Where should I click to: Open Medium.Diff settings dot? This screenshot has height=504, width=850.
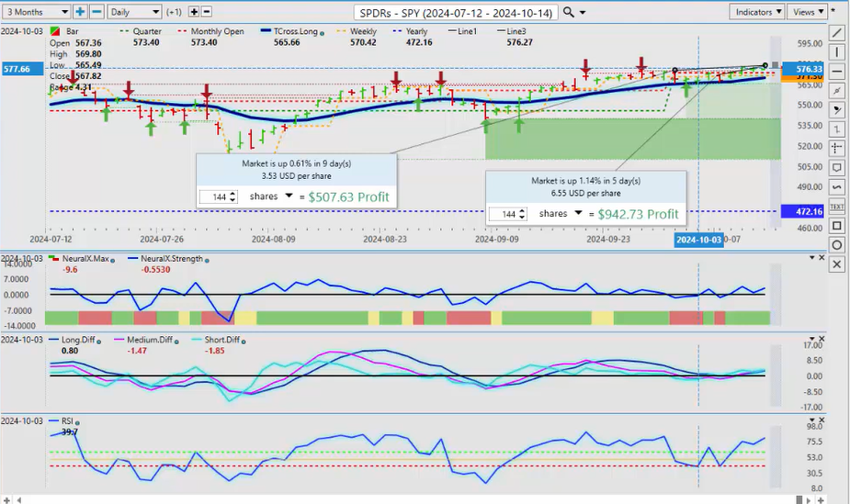pyautogui.click(x=176, y=342)
